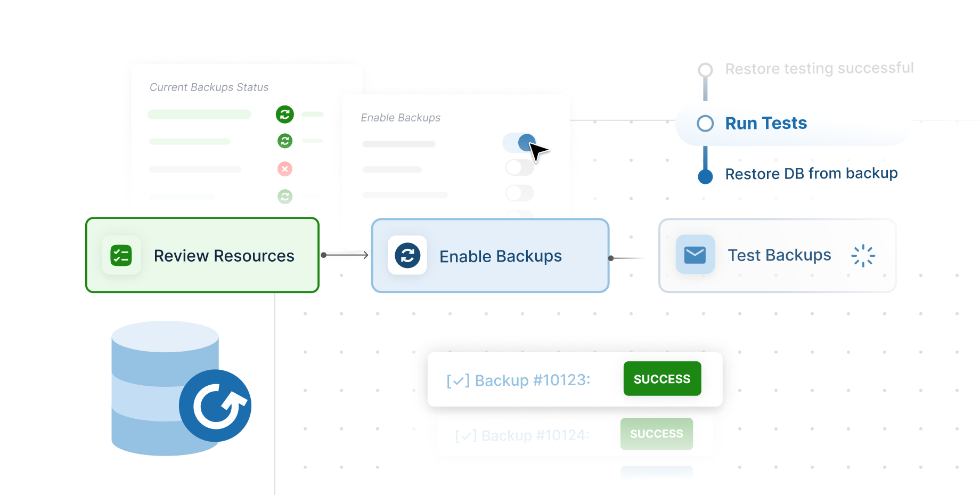Open the Review Resources step
980x495 pixels.
202,255
